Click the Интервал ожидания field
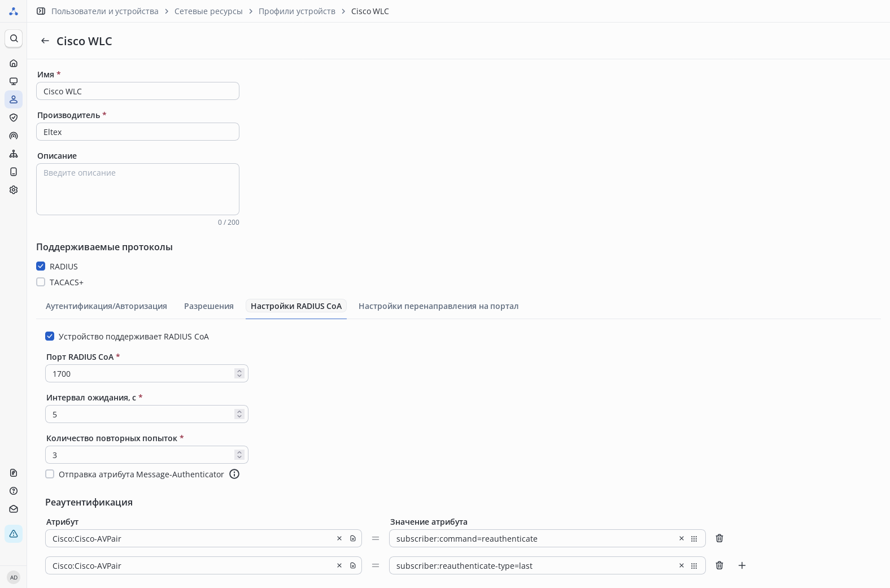890x588 pixels. click(147, 414)
